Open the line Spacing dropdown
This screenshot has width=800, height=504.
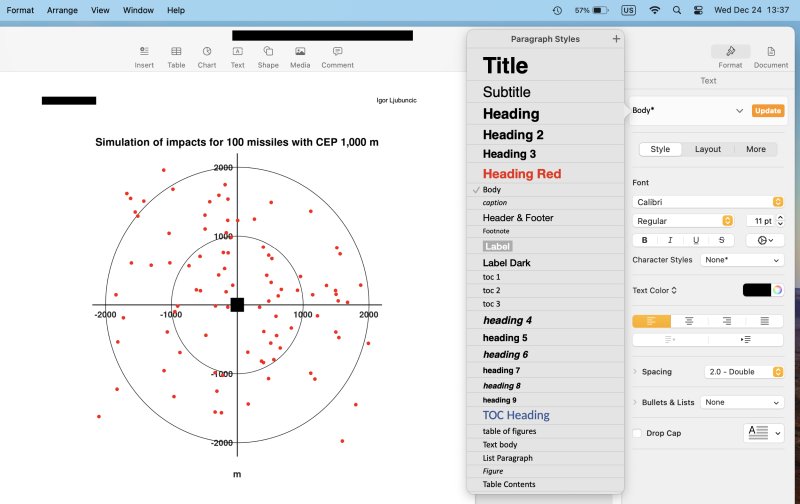point(744,372)
